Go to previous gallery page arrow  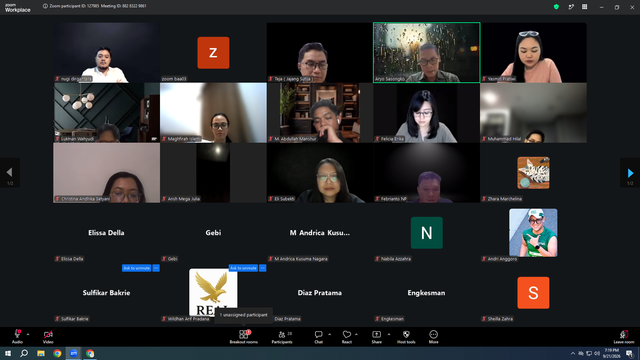10,173
